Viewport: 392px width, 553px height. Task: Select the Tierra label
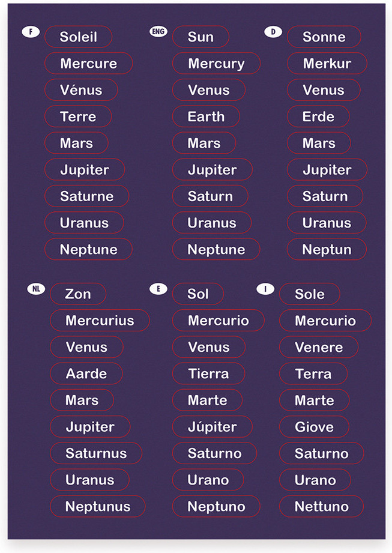tap(208, 373)
